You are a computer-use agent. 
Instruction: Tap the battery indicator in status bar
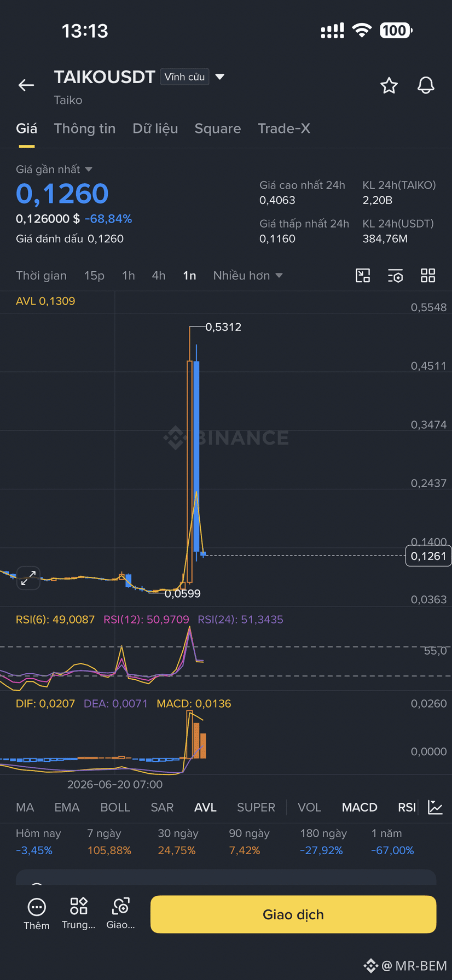(396, 31)
